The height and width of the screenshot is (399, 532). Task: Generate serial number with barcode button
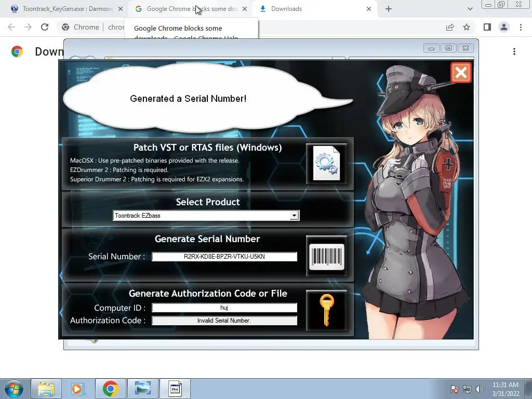326,256
